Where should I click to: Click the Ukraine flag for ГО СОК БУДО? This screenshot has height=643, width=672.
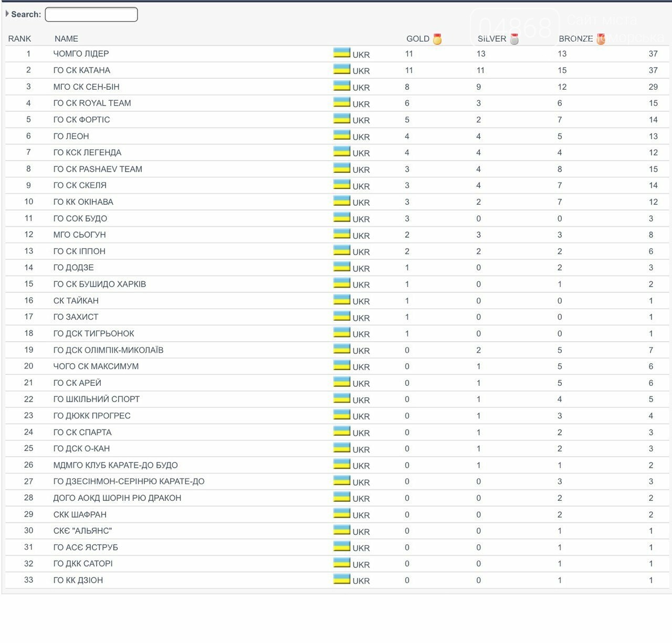342,217
